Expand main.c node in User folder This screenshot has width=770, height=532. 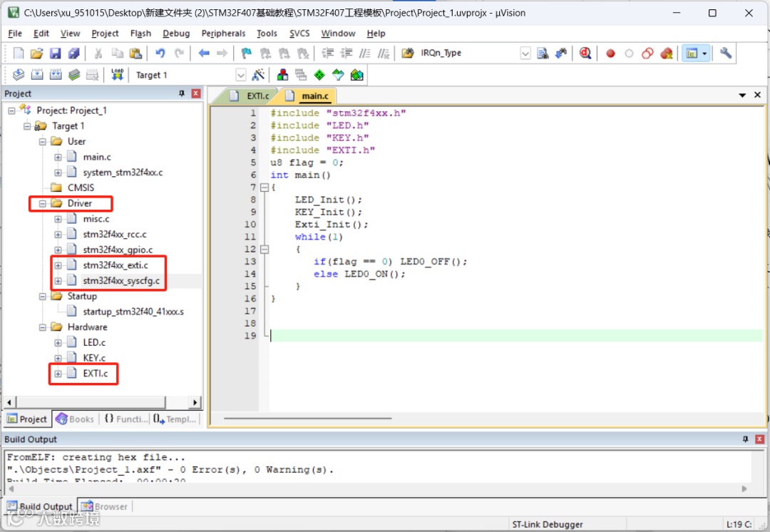pos(58,158)
